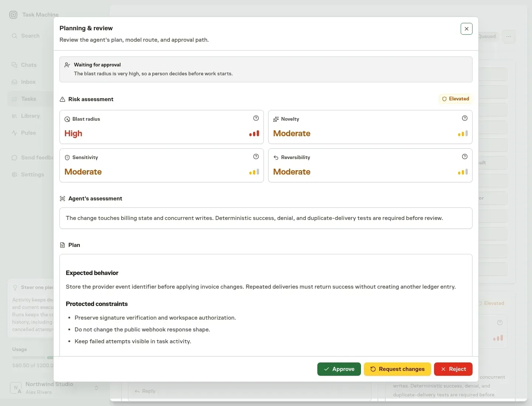
Task: Open Pulse in the sidebar
Action: click(30, 133)
